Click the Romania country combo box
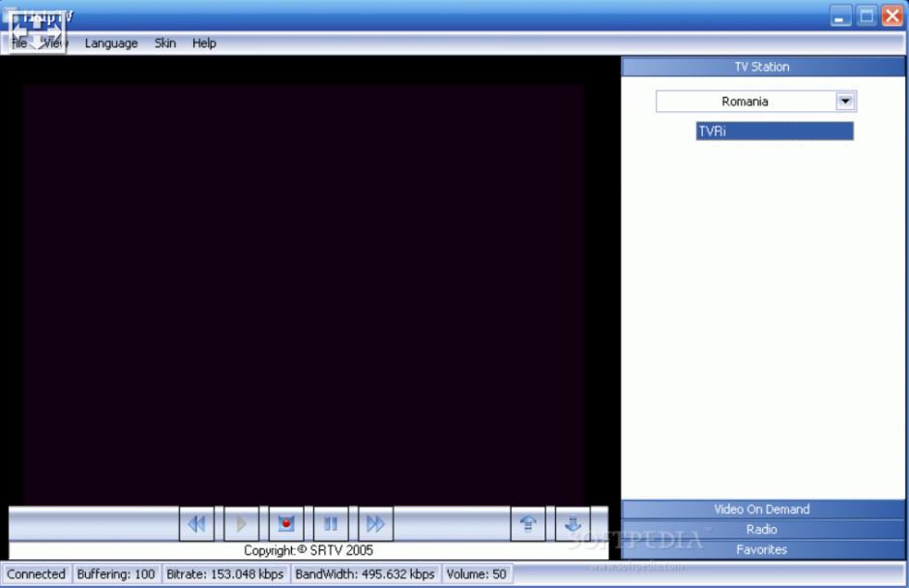Image resolution: width=909 pixels, height=588 pixels. pyautogui.click(x=745, y=102)
